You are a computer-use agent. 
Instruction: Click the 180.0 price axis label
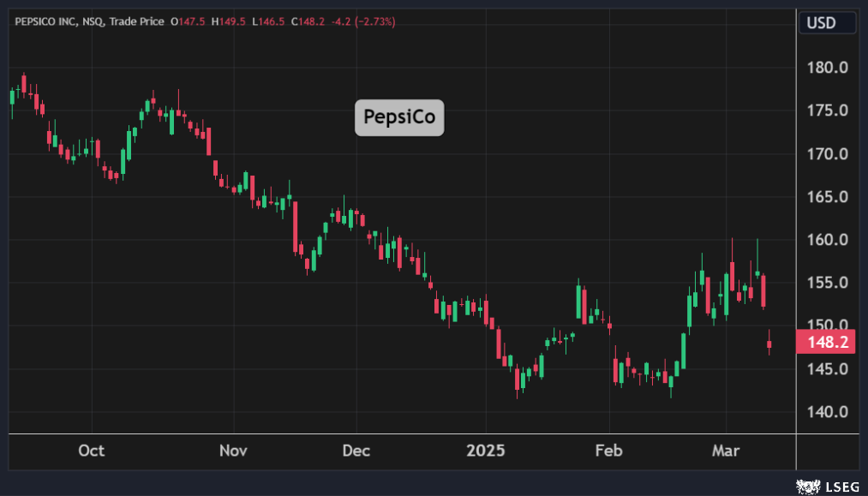pos(827,68)
